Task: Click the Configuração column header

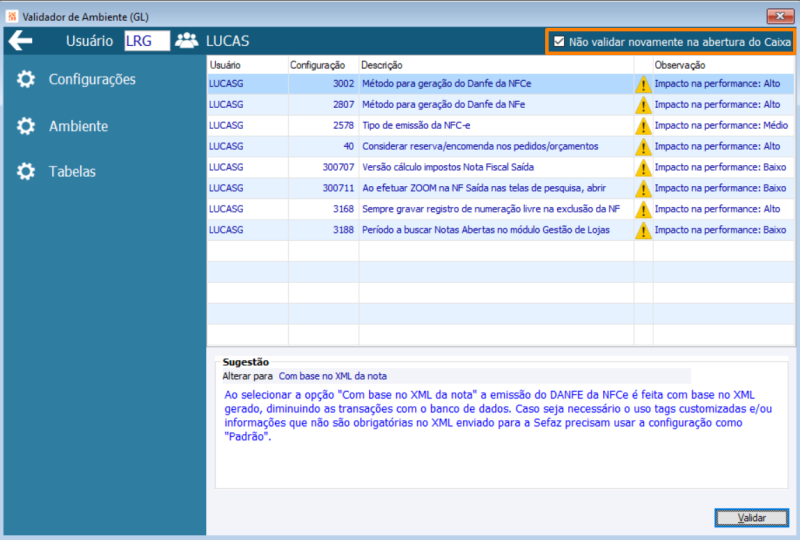Action: pos(323,65)
